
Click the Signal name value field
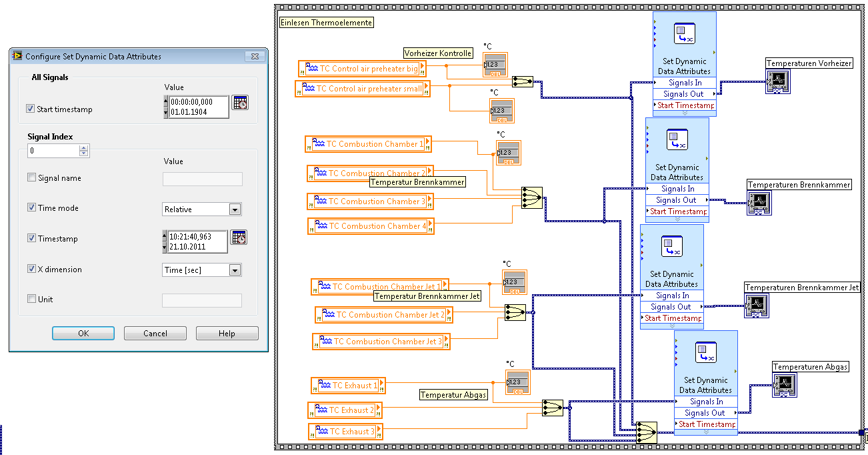click(203, 179)
